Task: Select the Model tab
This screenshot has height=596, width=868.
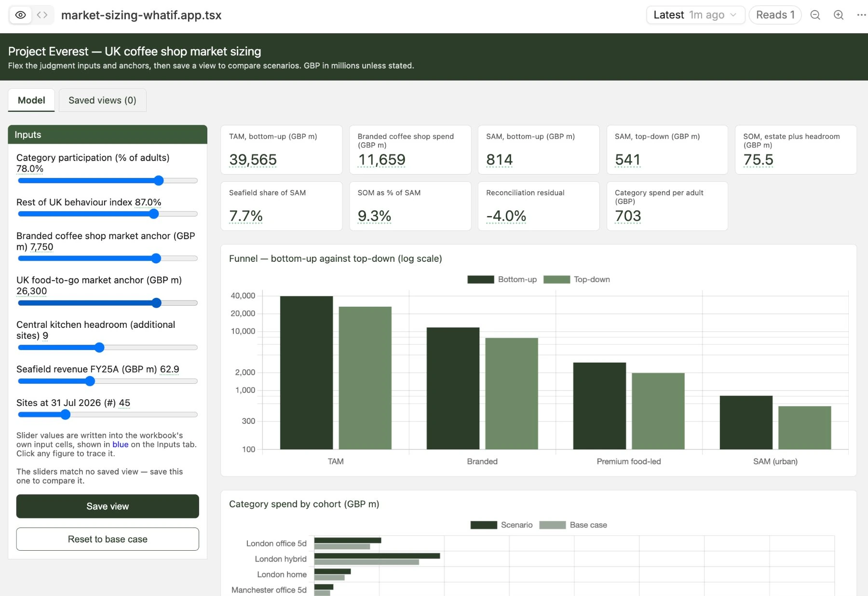Action: tap(31, 100)
